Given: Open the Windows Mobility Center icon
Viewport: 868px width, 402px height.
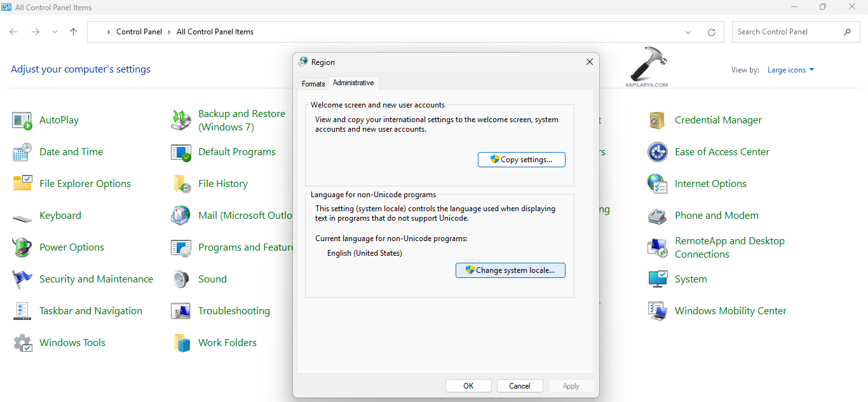Looking at the screenshot, I should (x=657, y=311).
